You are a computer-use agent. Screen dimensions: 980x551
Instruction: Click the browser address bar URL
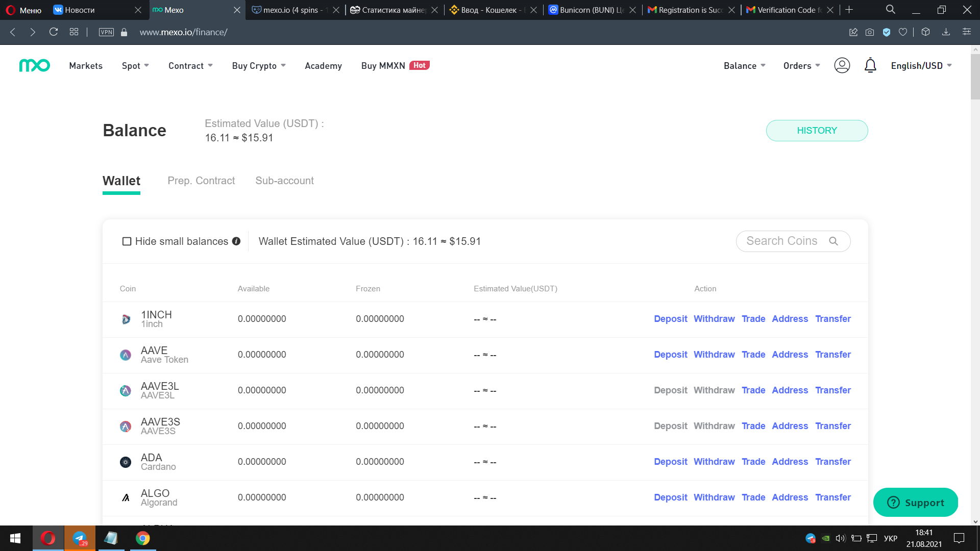[184, 32]
